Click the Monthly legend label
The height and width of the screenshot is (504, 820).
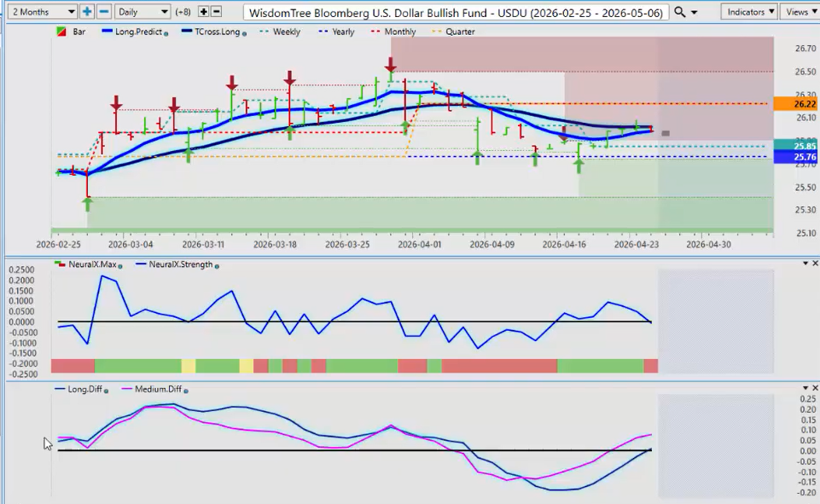coord(400,32)
